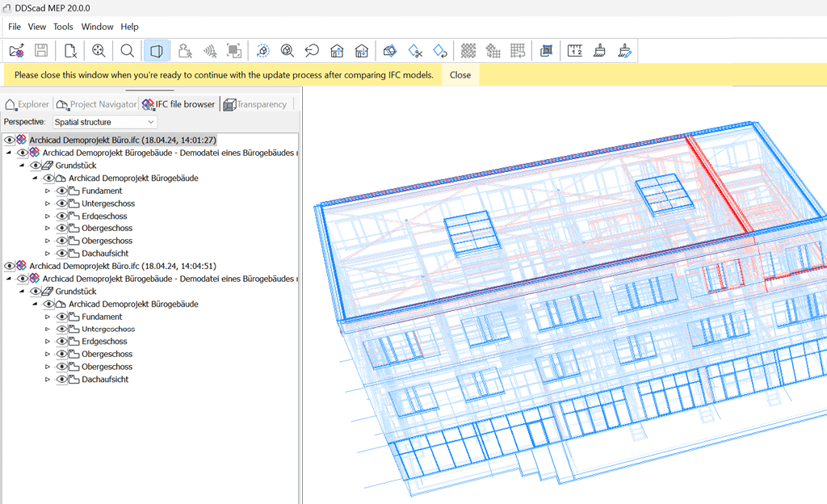The image size is (827, 504).
Task: Expand Erdgeschoss node in the 14:04:51 model
Action: coord(48,342)
